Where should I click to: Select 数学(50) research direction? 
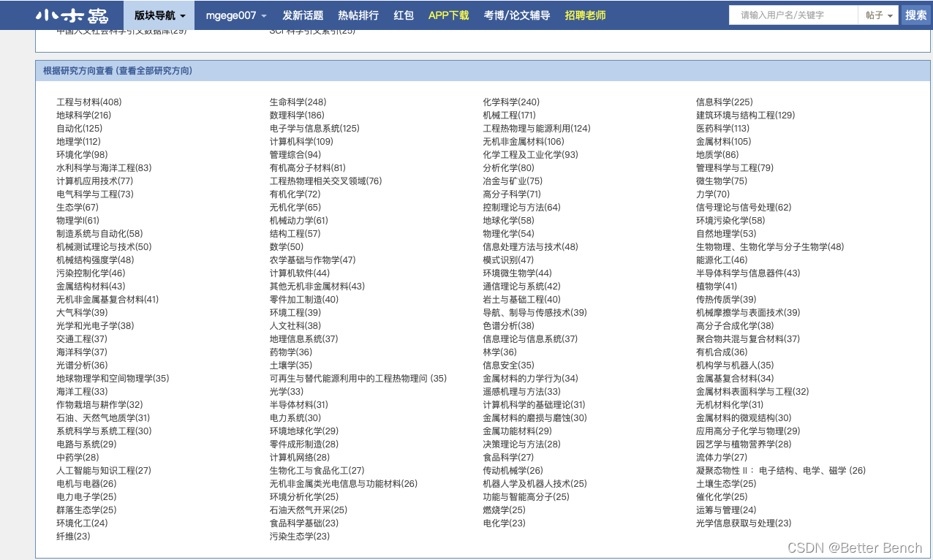point(286,247)
